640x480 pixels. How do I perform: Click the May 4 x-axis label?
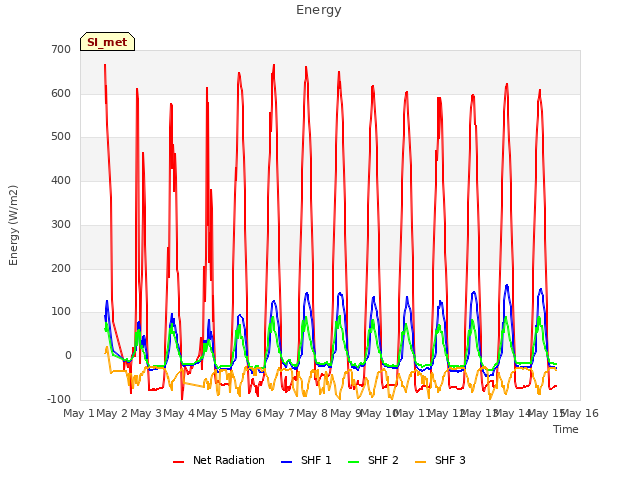tap(179, 414)
